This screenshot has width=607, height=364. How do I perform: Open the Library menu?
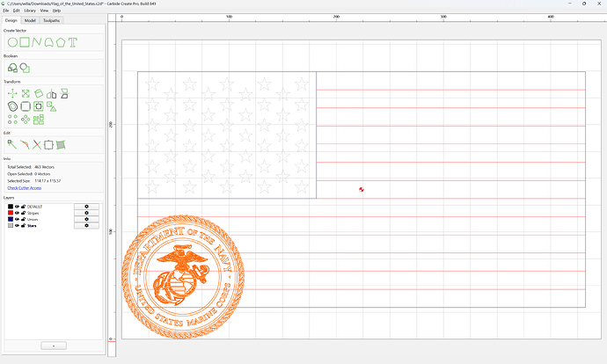(30, 11)
